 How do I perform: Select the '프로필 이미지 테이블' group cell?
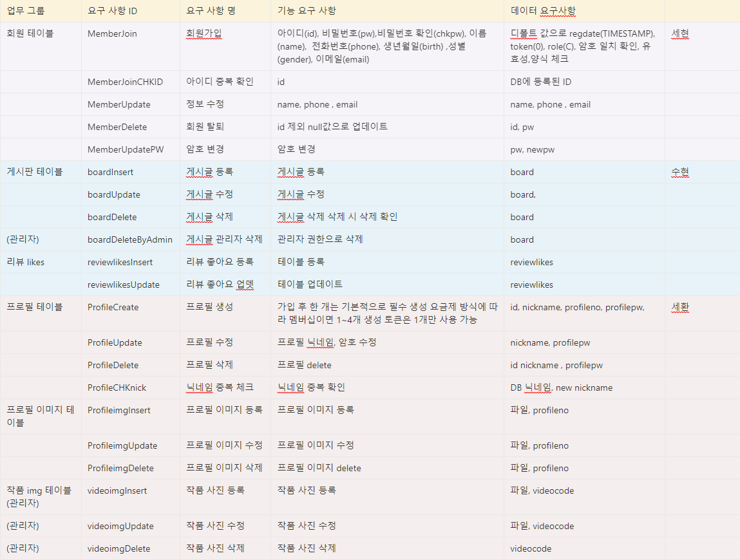point(41,416)
